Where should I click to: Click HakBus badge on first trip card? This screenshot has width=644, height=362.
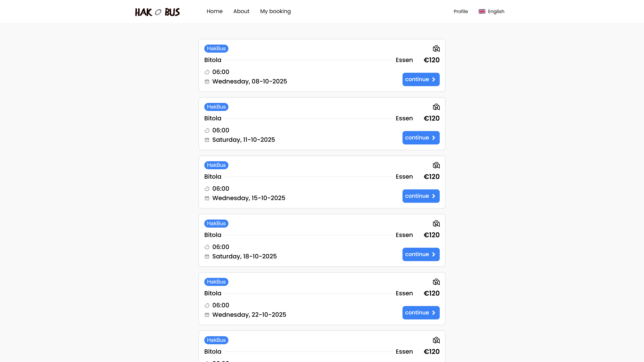[x=216, y=48]
